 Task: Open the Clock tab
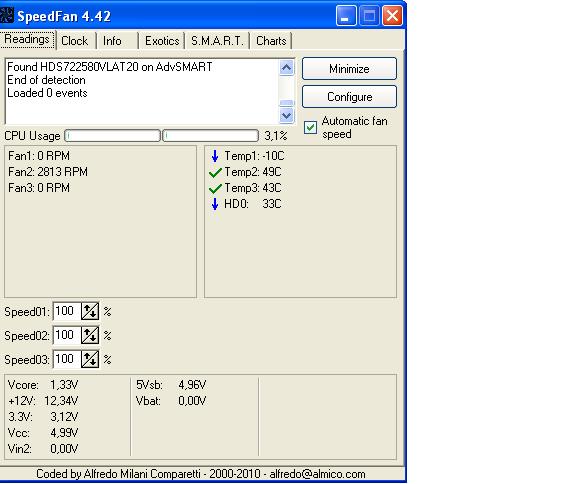tap(75, 41)
